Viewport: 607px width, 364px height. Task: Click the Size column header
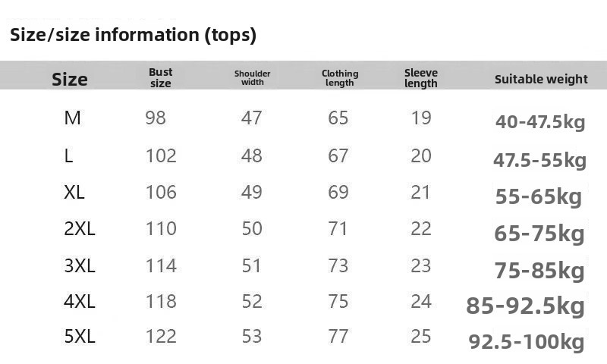70,80
